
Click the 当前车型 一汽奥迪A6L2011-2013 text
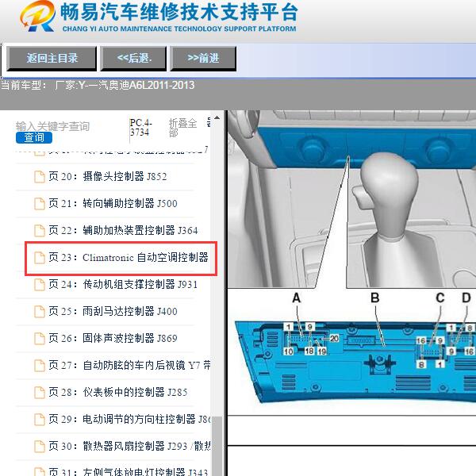tap(98, 85)
